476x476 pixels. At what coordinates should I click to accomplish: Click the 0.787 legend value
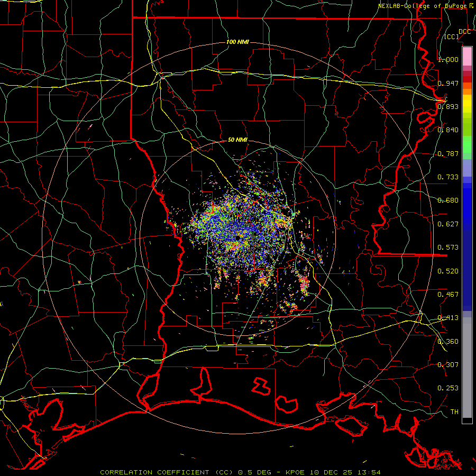coord(448,153)
